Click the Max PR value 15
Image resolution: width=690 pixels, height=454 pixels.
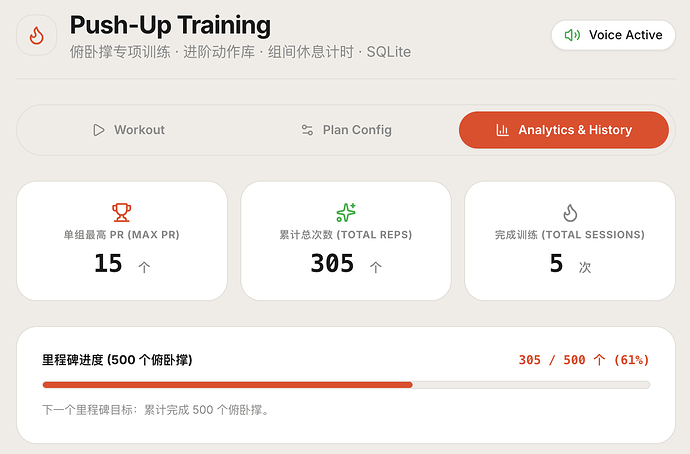click(x=108, y=264)
